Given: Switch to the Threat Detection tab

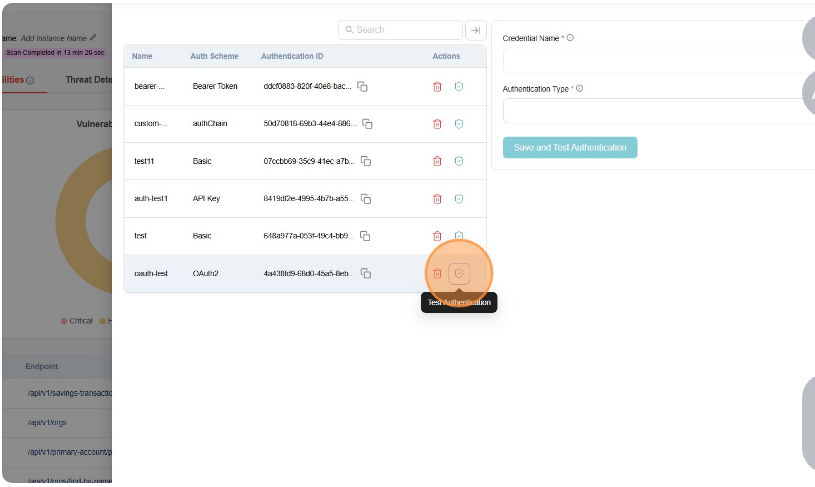Looking at the screenshot, I should click(x=88, y=80).
